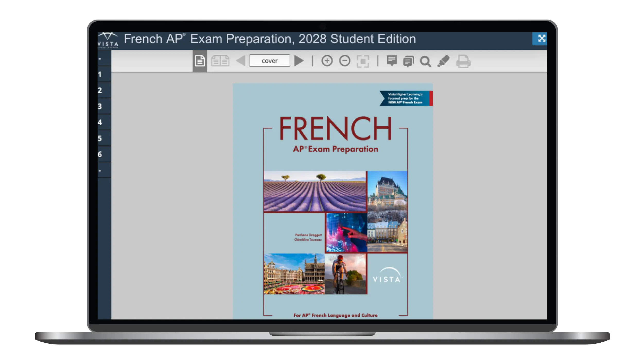644x364 pixels.
Task: Open chapter 6 in the sidebar
Action: [104, 154]
